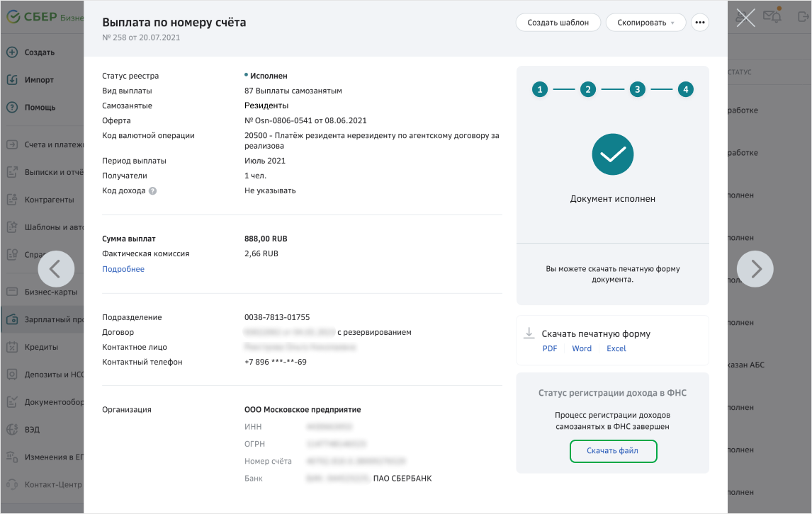Viewport: 812px width, 514px height.
Task: Go to the previous document arrow
Action: click(x=56, y=269)
